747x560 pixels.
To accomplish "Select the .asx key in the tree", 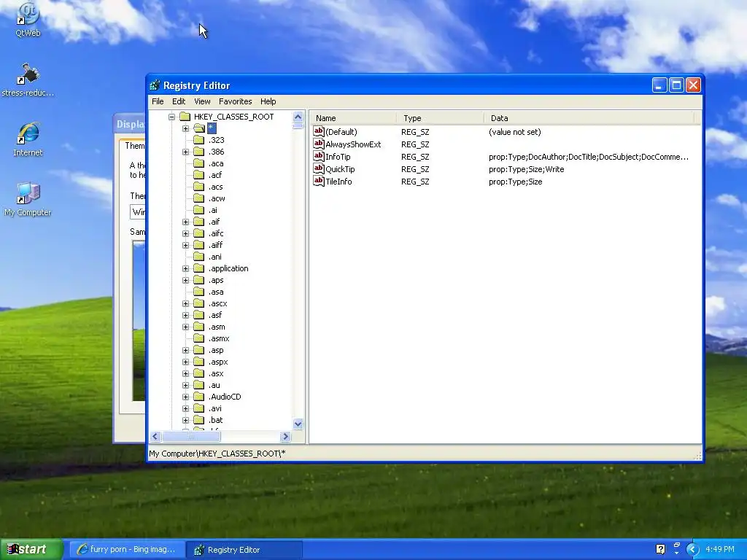I will (x=216, y=373).
